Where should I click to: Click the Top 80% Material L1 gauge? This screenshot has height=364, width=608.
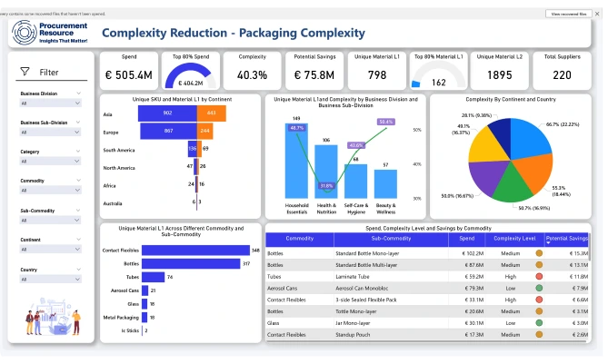[x=439, y=74]
